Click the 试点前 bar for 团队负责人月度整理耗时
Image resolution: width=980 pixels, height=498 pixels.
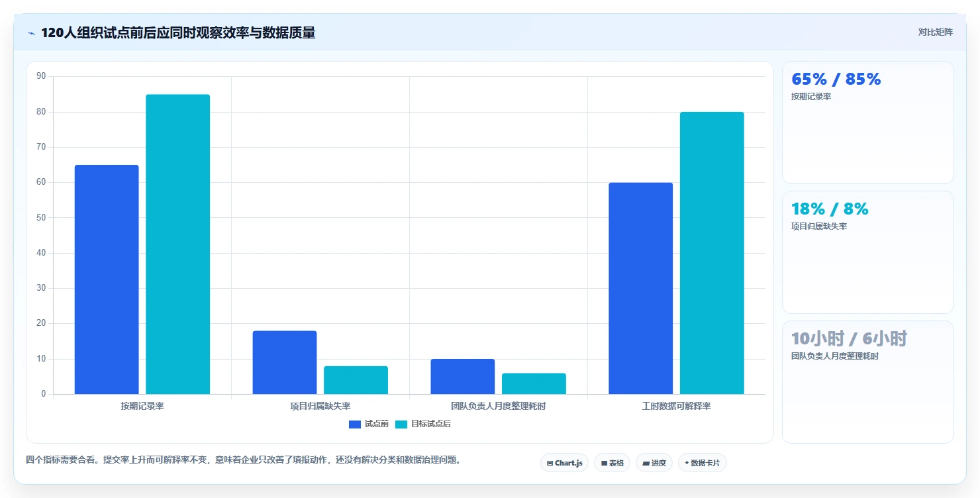pos(463,376)
